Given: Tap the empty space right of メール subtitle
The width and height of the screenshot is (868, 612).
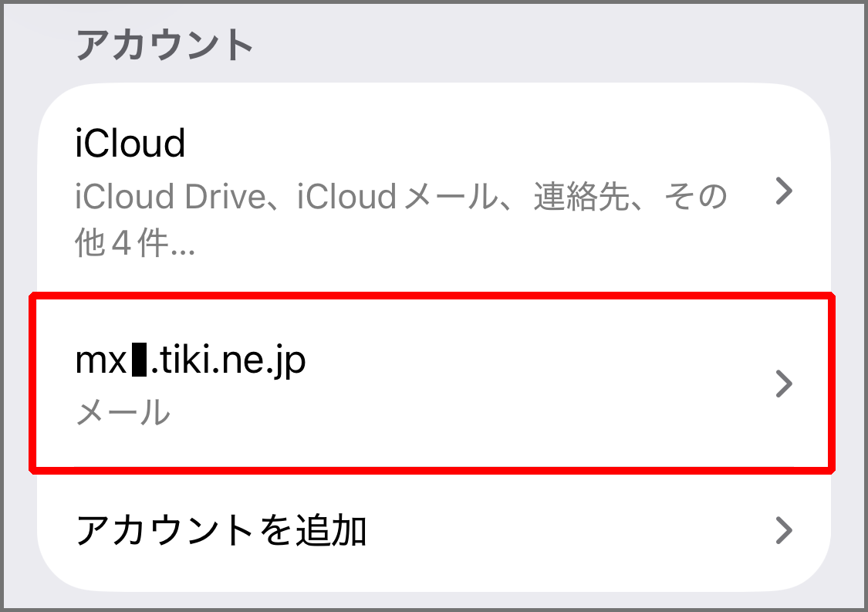Looking at the screenshot, I should coord(463,414).
